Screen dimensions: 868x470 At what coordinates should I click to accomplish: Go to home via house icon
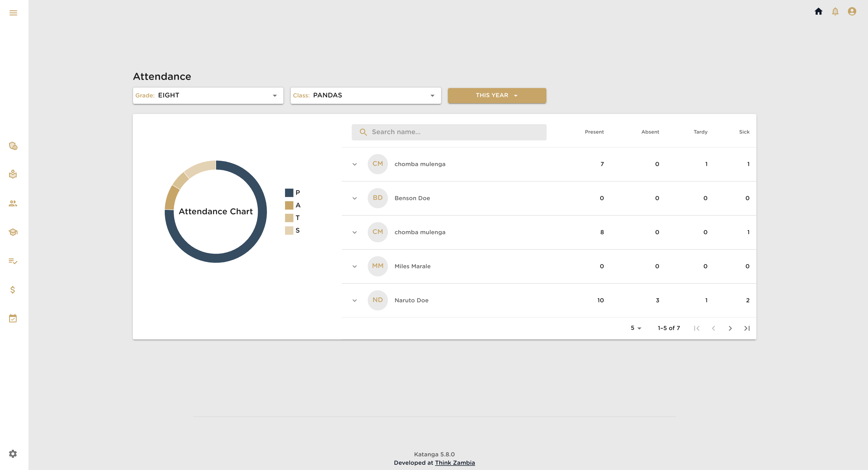click(x=818, y=12)
